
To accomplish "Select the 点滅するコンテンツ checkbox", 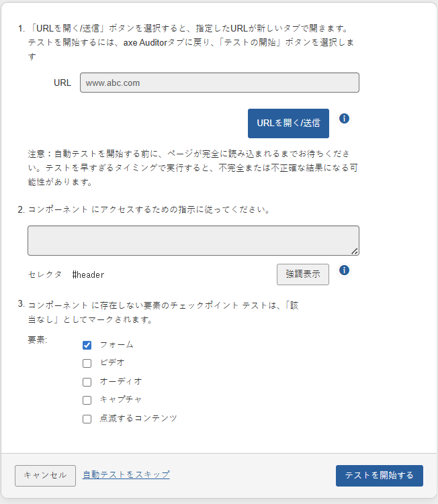I will (x=87, y=419).
